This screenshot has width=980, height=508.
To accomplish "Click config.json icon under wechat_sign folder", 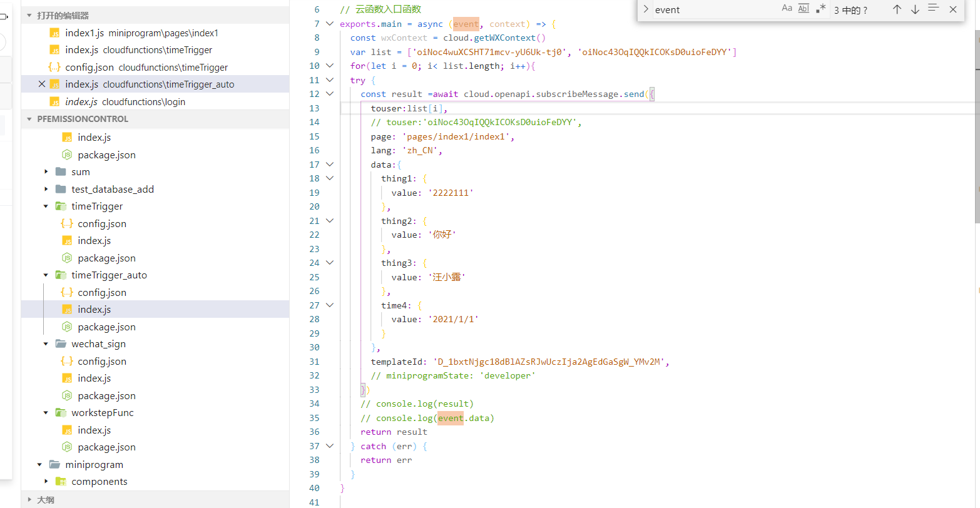I will click(x=67, y=361).
